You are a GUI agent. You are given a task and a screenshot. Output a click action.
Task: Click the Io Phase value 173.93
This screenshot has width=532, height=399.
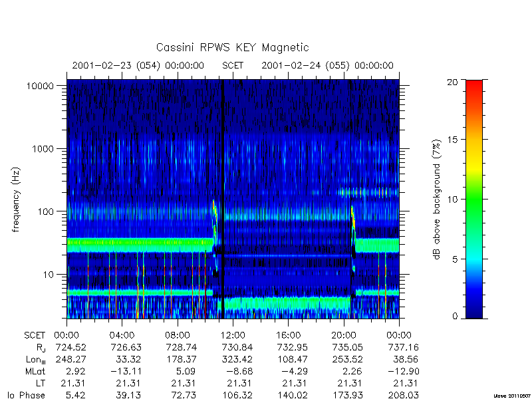pyautogui.click(x=348, y=395)
